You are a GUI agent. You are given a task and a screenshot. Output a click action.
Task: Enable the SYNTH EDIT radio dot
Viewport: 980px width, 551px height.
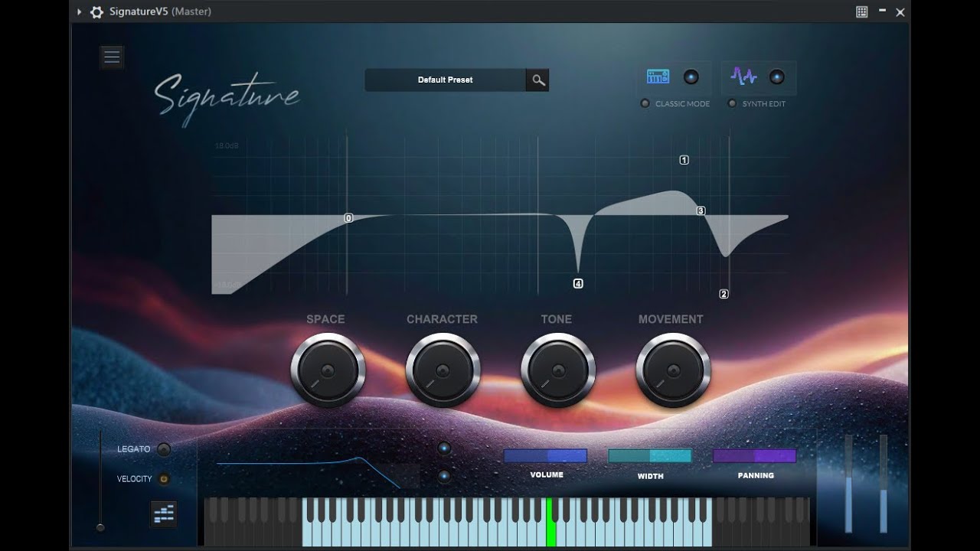click(732, 103)
